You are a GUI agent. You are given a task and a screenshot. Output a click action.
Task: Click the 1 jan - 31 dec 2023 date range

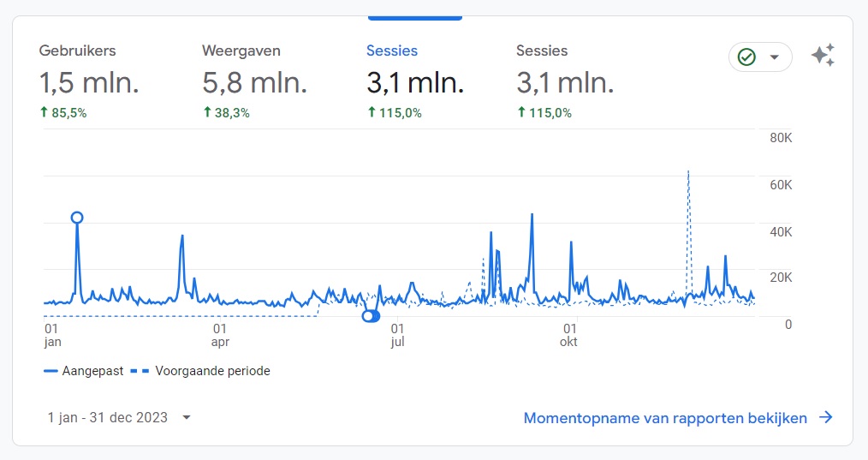point(108,418)
